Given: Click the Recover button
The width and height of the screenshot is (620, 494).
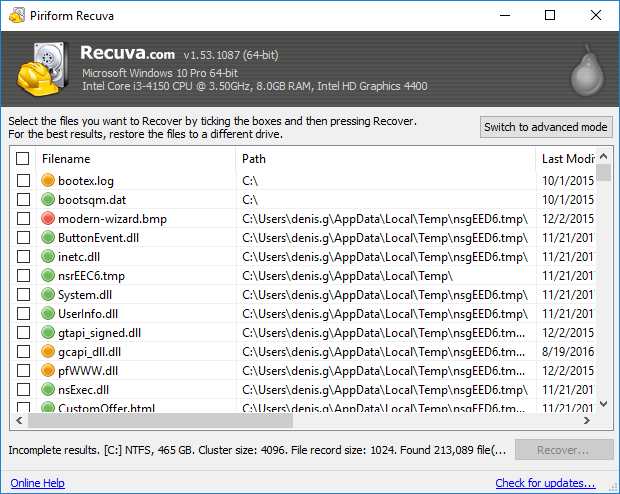Looking at the screenshot, I should (x=564, y=450).
